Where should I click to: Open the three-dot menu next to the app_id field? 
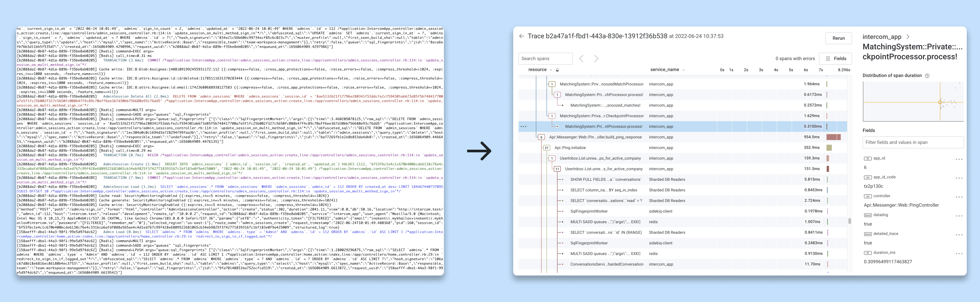click(959, 159)
